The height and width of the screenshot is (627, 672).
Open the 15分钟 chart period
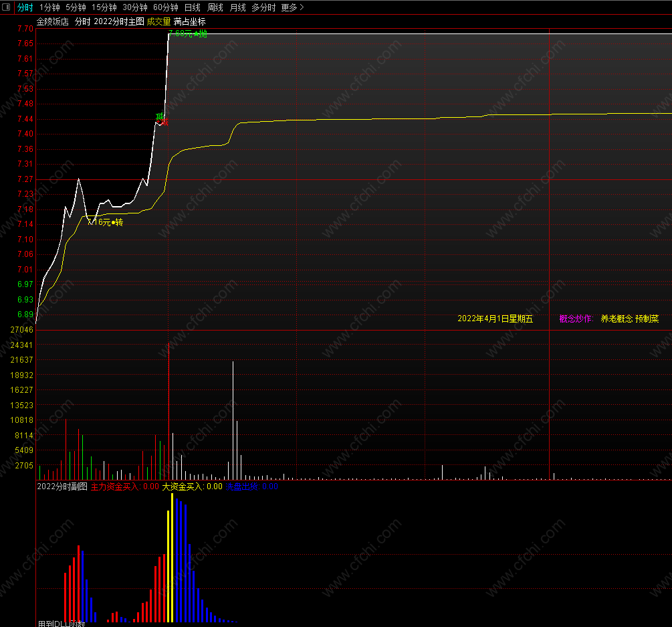104,7
